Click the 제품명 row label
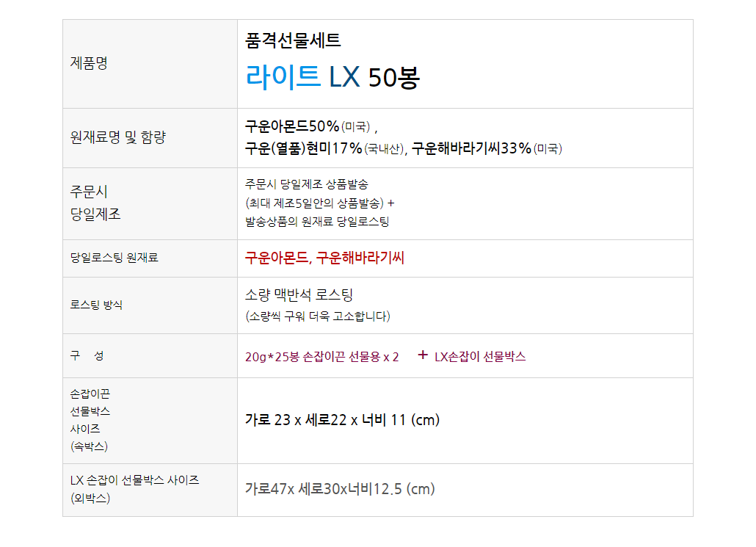Screen dimensions: 756x547 click(89, 63)
